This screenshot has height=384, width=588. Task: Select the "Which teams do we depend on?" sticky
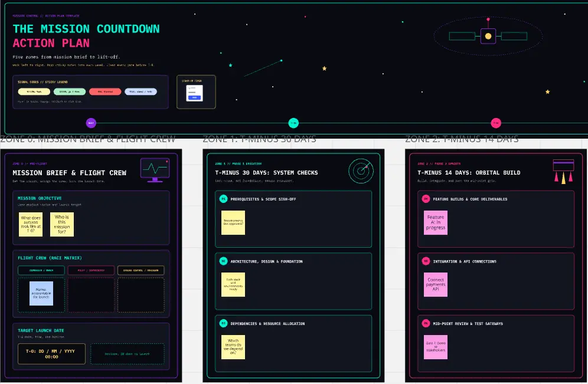(233, 347)
